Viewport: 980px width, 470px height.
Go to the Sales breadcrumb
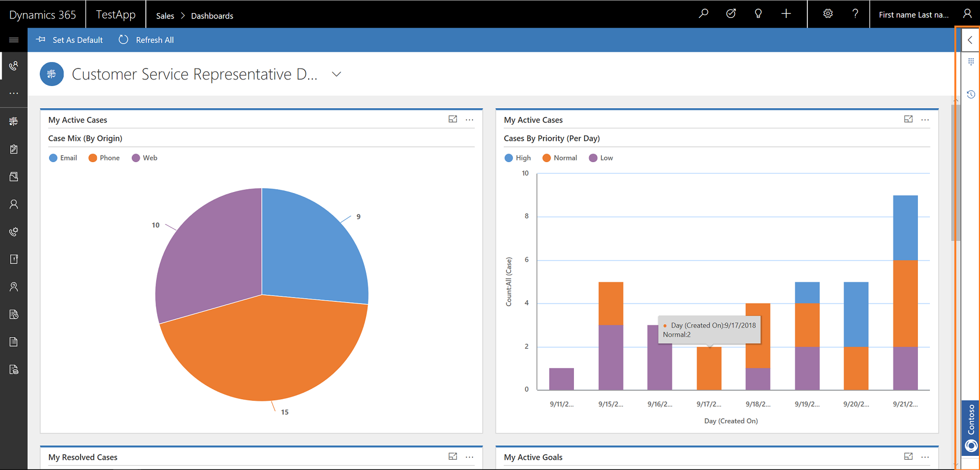pyautogui.click(x=165, y=16)
